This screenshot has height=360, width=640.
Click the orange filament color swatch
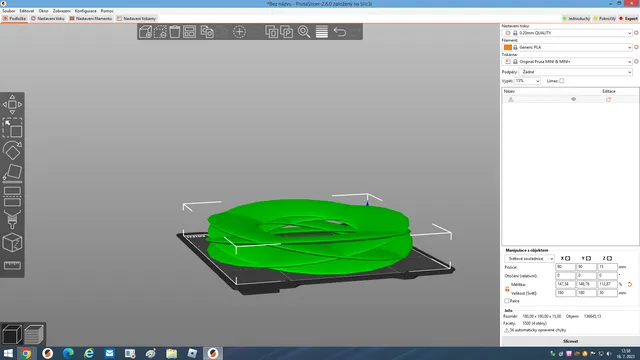[507, 47]
